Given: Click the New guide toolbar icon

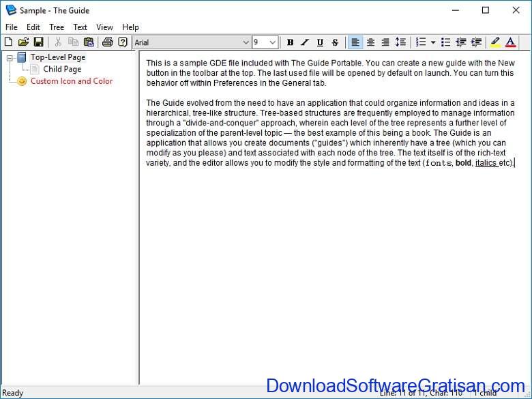Looking at the screenshot, I should coord(8,42).
